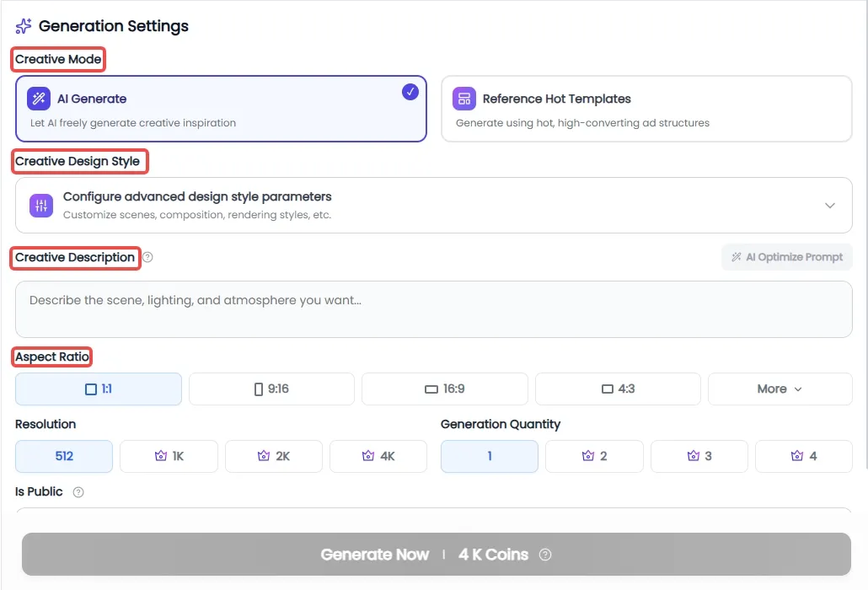Click the AI Optimize Prompt button
The width and height of the screenshot is (868, 590).
pyautogui.click(x=786, y=257)
